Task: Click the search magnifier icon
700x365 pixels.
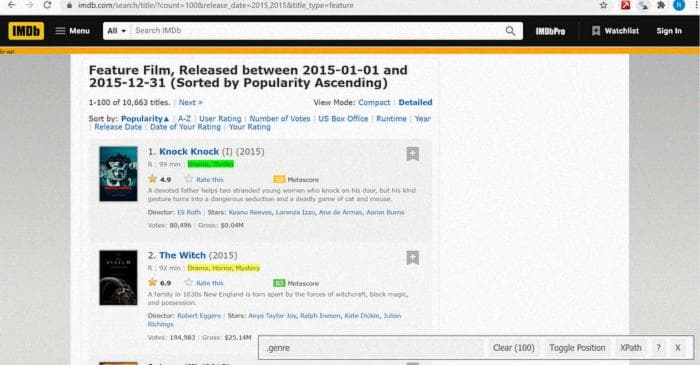Action: (510, 31)
